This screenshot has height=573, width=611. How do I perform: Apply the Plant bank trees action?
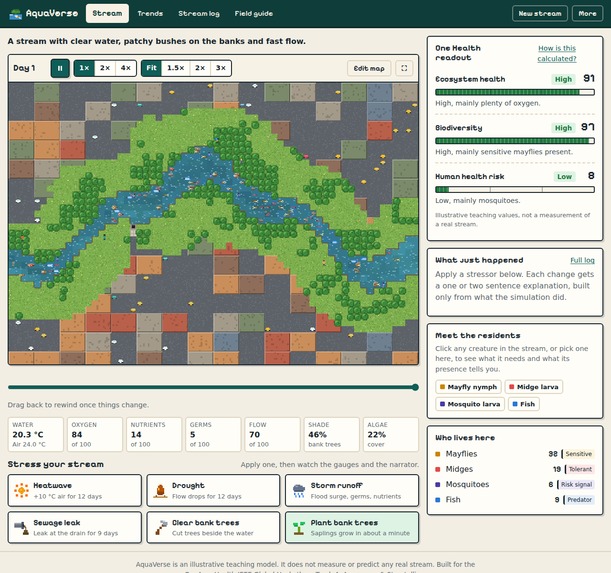(352, 527)
